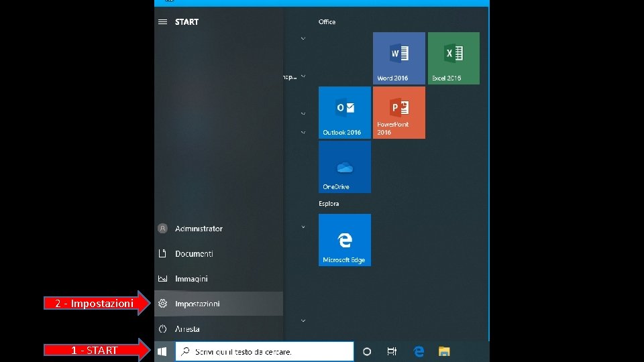644x362 pixels.
Task: Expand the START hamburger menu
Action: (162, 21)
